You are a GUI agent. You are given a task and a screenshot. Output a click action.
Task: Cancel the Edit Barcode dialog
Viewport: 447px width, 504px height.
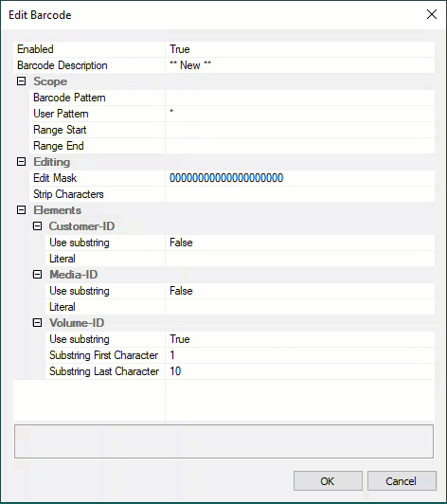[402, 481]
